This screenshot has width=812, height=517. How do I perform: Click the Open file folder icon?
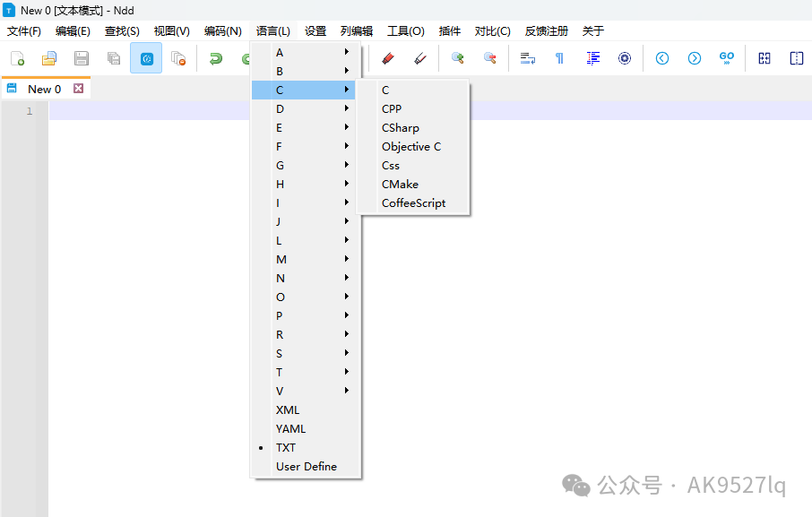49,58
